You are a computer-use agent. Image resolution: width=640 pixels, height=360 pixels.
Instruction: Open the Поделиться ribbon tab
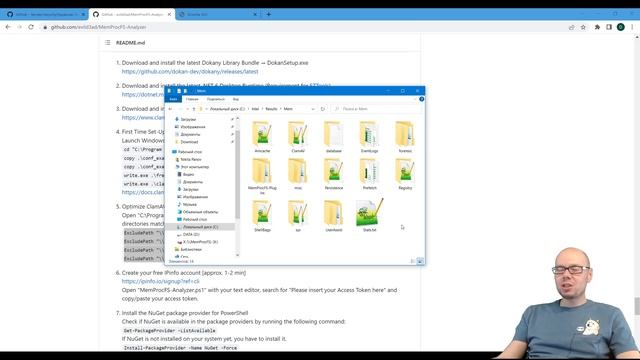pos(216,99)
